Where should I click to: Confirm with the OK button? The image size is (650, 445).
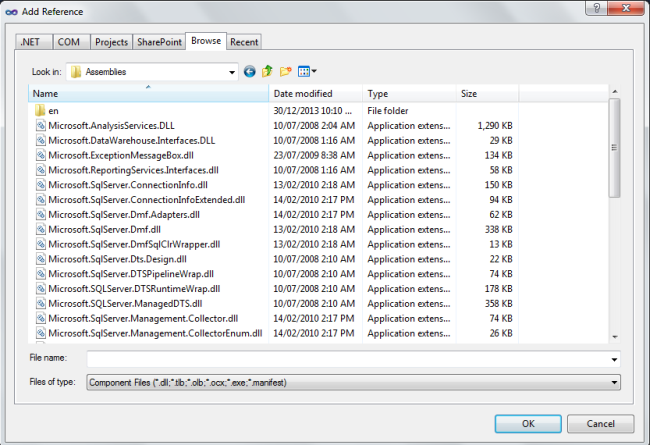click(x=528, y=423)
